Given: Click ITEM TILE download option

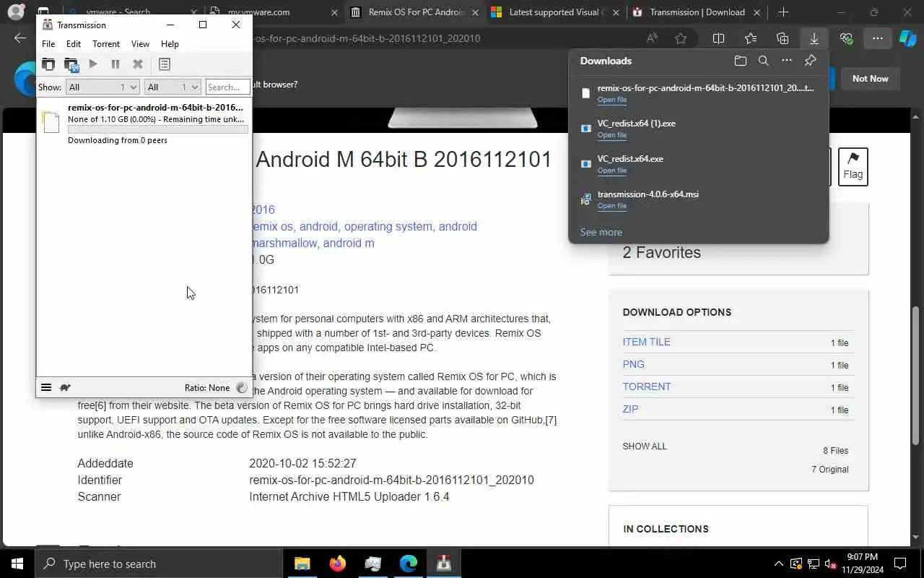Looking at the screenshot, I should 647,342.
